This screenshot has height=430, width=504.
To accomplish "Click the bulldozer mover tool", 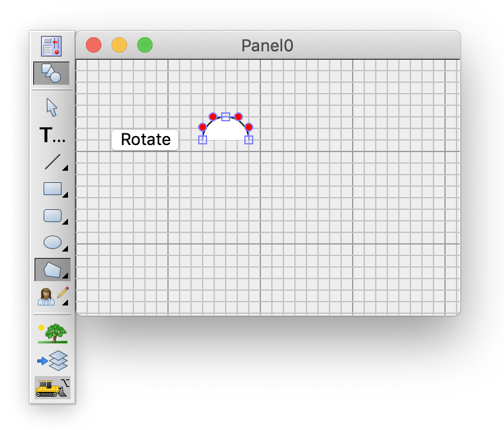I will pos(52,388).
